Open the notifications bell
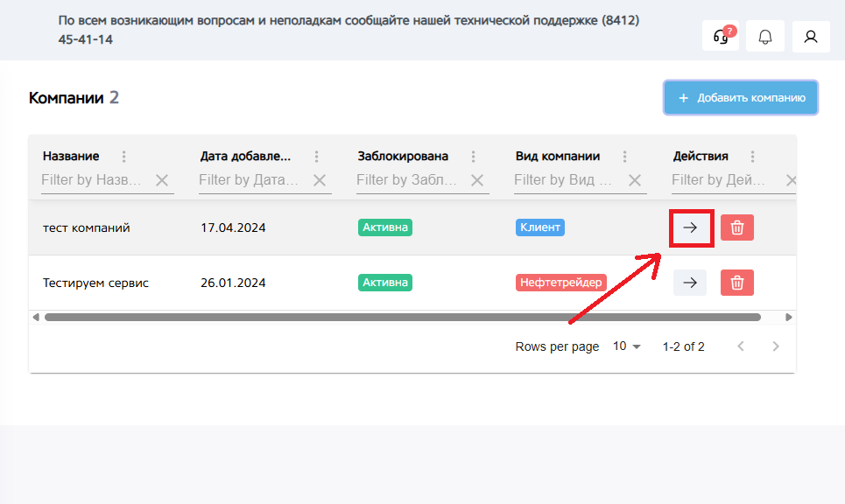This screenshot has height=504, width=845. point(765,36)
